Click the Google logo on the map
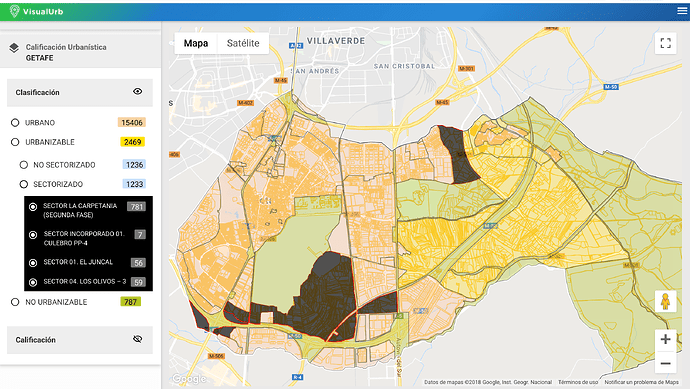This screenshot has width=690, height=389. coord(189,378)
